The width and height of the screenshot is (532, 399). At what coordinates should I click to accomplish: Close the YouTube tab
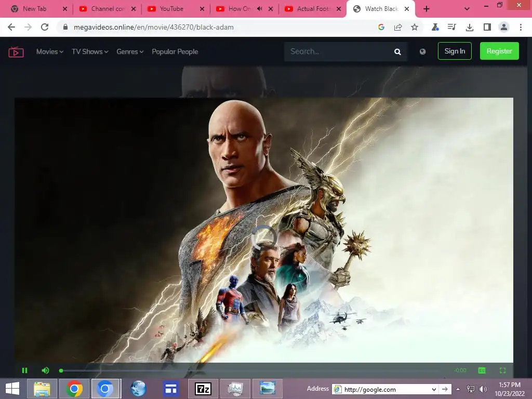pos(202,9)
